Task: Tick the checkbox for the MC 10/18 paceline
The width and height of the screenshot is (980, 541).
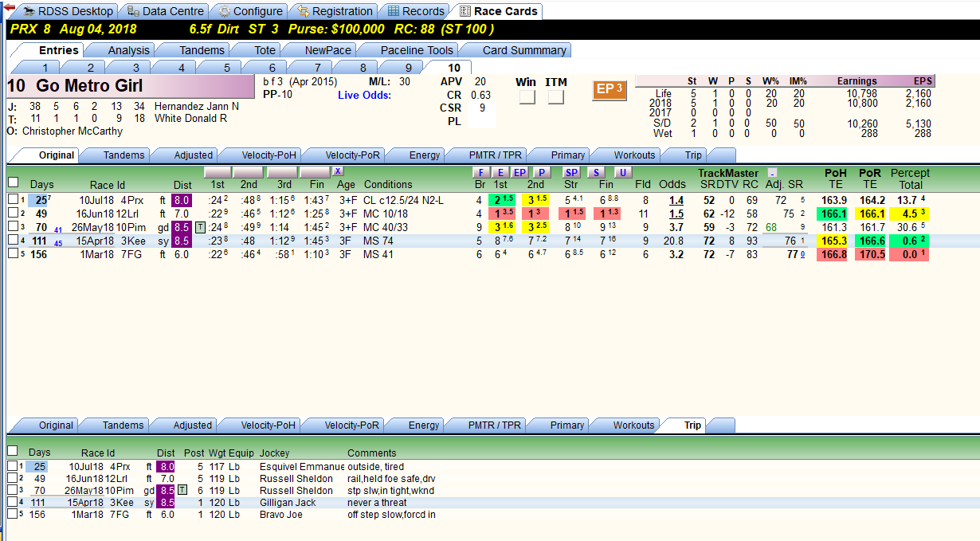Action: point(13,213)
